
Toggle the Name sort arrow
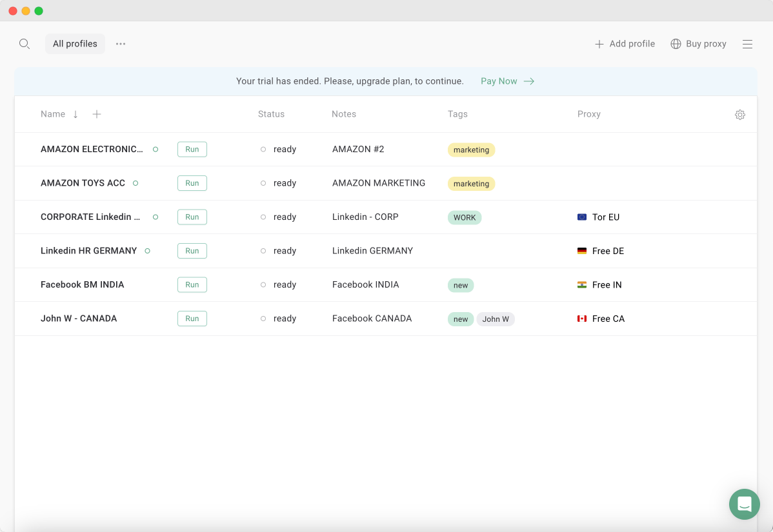(x=75, y=114)
